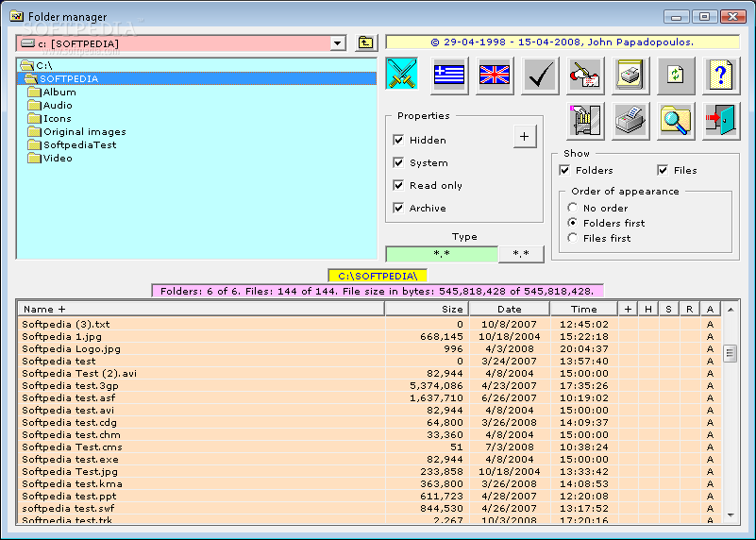This screenshot has height=540, width=756.
Task: Sort by the Date column header
Action: tap(510, 309)
